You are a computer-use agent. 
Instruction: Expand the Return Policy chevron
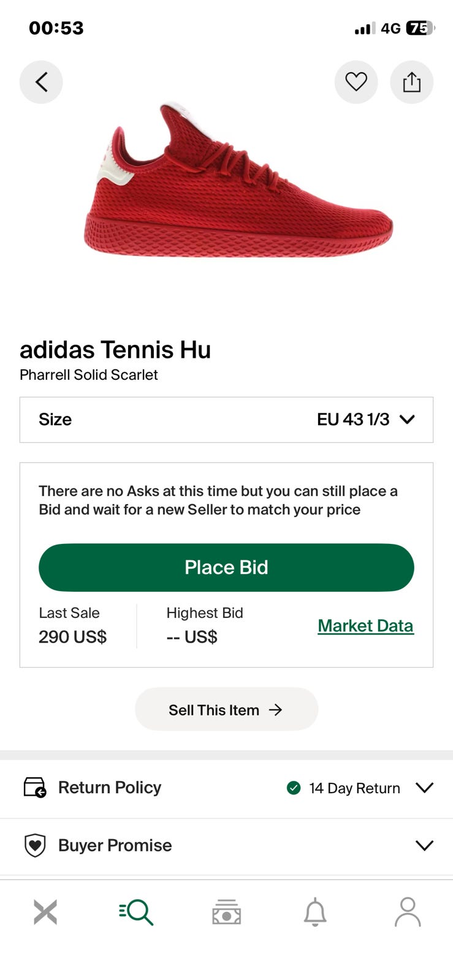(x=424, y=787)
